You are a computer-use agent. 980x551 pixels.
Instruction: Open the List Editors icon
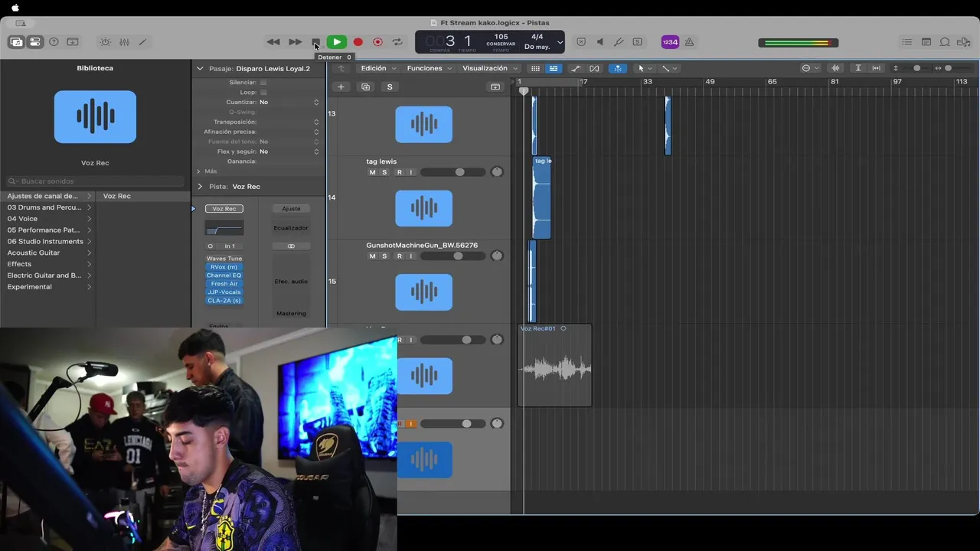coord(907,42)
